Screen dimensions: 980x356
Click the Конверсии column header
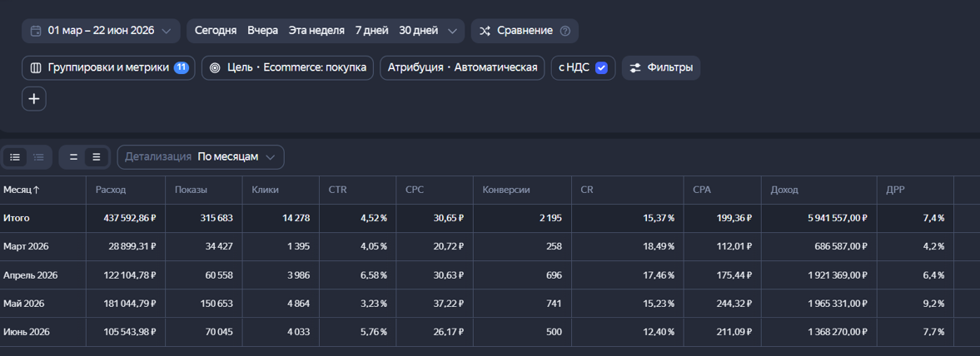tap(506, 190)
